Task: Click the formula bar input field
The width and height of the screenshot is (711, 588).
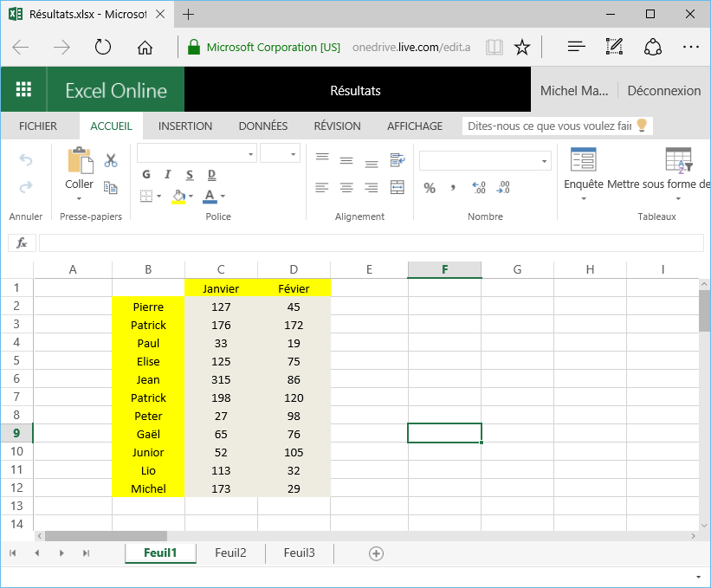Action: pos(370,243)
